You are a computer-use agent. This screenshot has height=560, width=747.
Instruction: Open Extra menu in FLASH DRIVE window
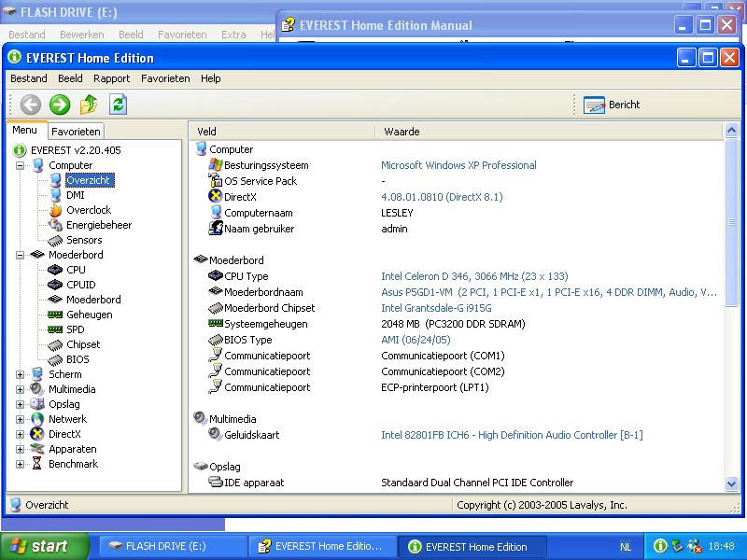pos(233,35)
